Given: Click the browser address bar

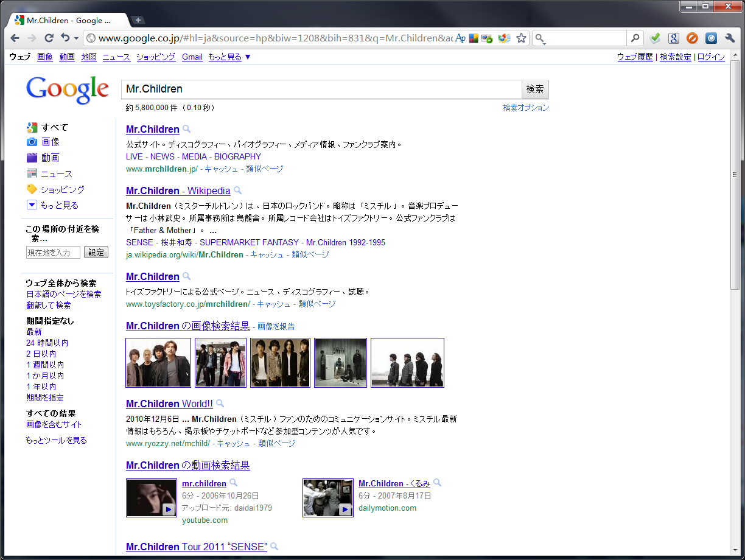Looking at the screenshot, I should coord(274,38).
